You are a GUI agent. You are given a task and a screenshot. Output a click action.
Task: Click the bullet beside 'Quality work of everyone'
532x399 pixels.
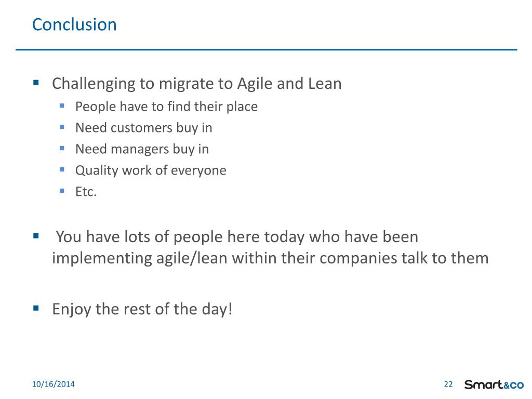[62, 169]
